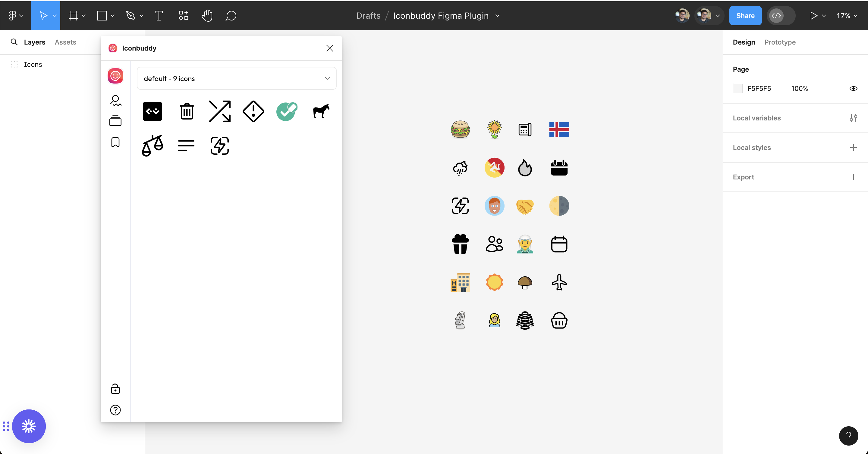Open Pen tool options dropdown arrow
Viewport: 868px width, 454px height.
(x=142, y=15)
